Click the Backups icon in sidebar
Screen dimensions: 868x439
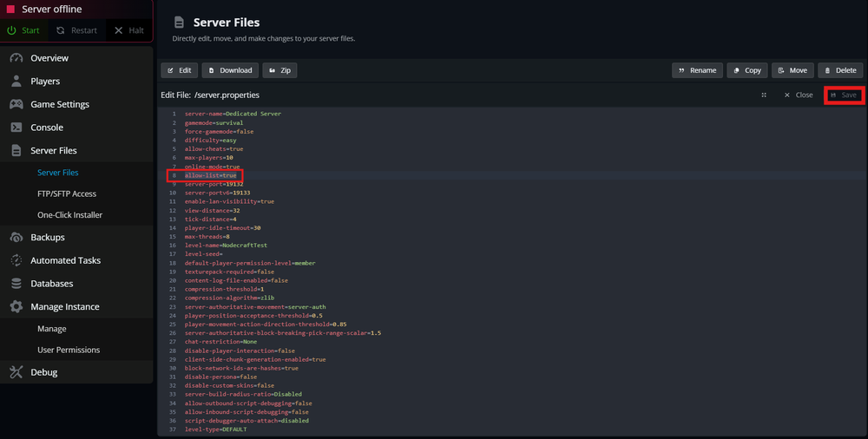pos(16,238)
